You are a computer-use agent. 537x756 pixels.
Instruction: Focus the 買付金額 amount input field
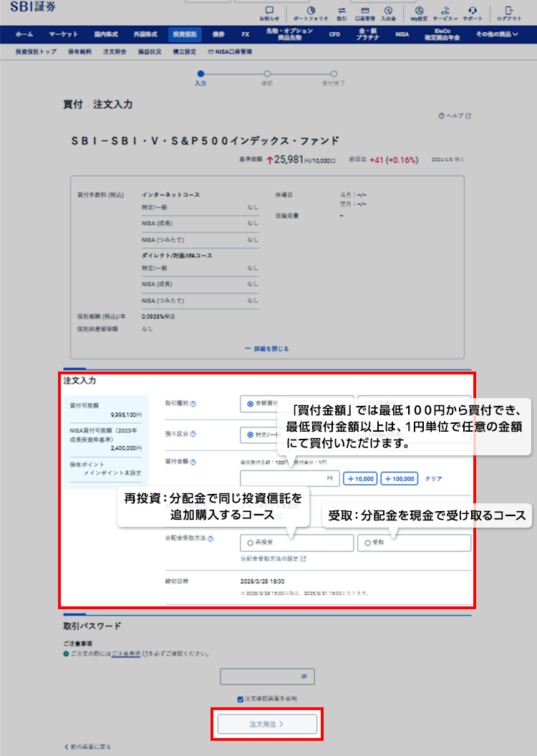[x=290, y=479]
